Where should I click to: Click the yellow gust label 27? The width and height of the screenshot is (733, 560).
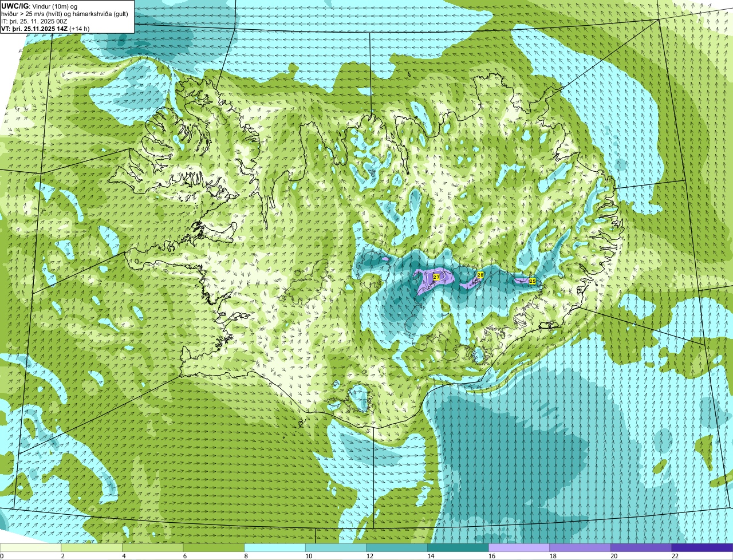coord(436,277)
